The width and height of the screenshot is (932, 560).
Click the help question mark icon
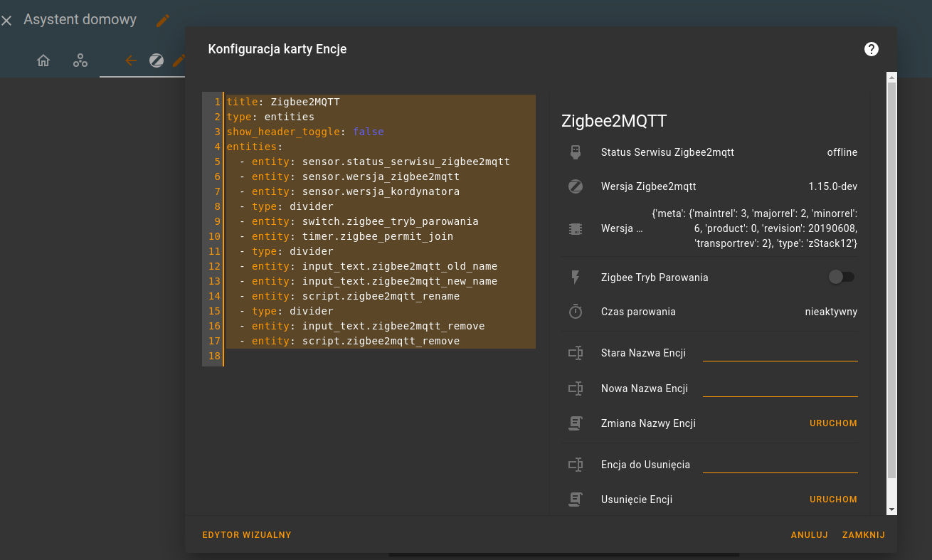click(871, 49)
